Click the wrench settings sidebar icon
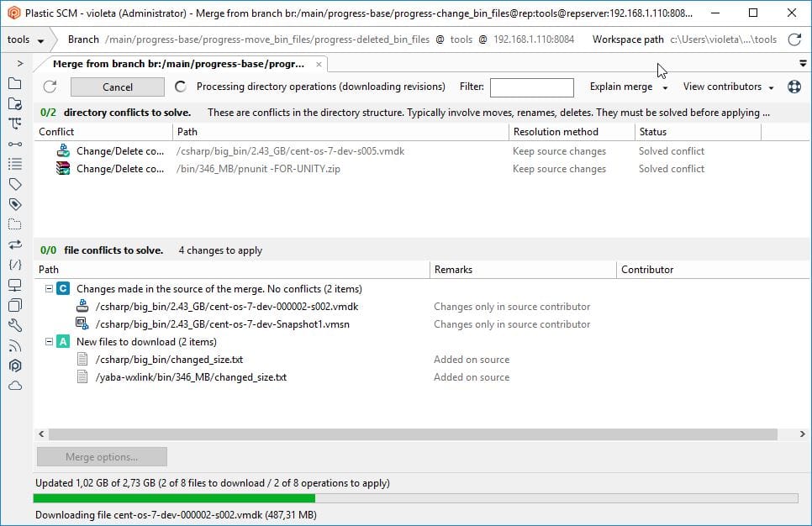Image resolution: width=812 pixels, height=526 pixels. [15, 325]
